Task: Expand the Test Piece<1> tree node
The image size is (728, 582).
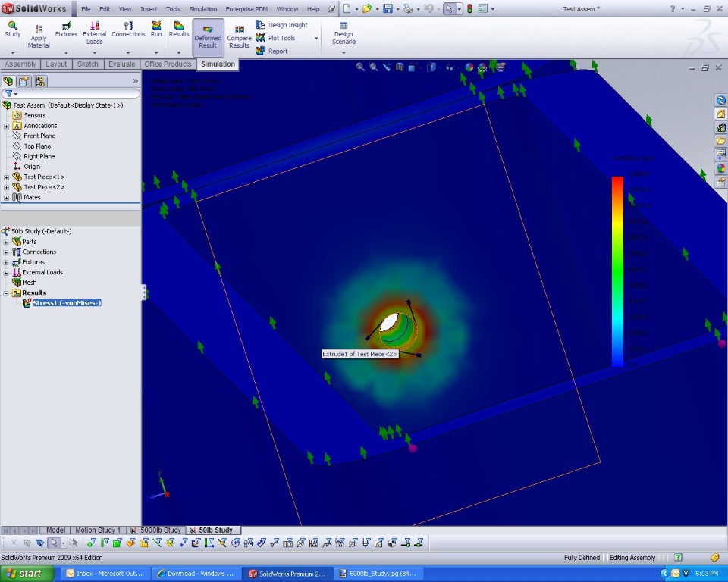Action: pyautogui.click(x=7, y=177)
